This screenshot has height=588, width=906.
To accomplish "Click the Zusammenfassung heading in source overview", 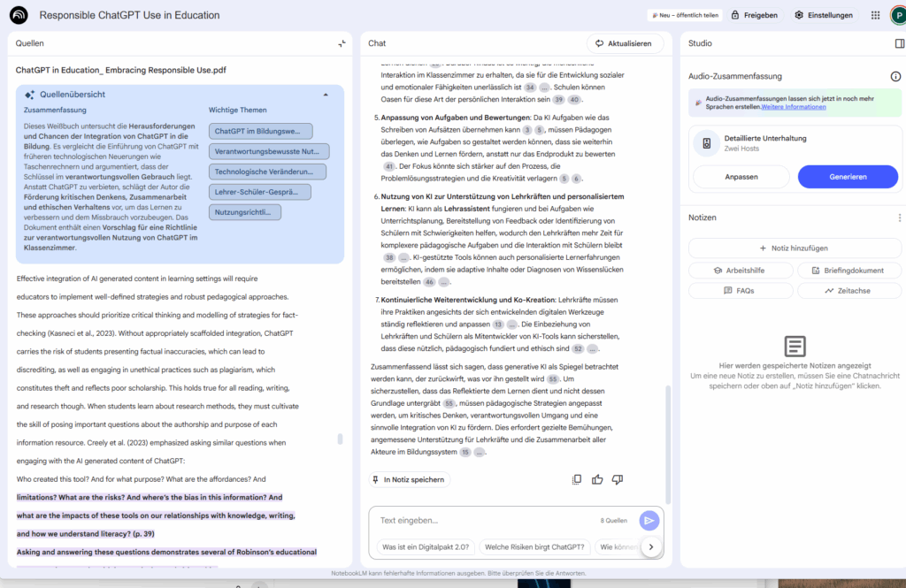I will tap(55, 110).
